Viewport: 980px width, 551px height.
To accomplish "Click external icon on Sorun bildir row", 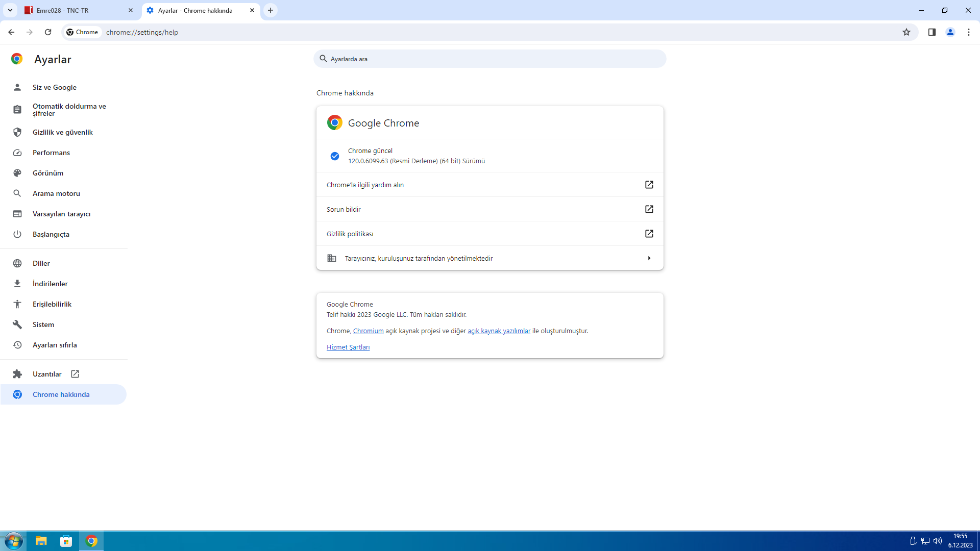I will (x=649, y=209).
